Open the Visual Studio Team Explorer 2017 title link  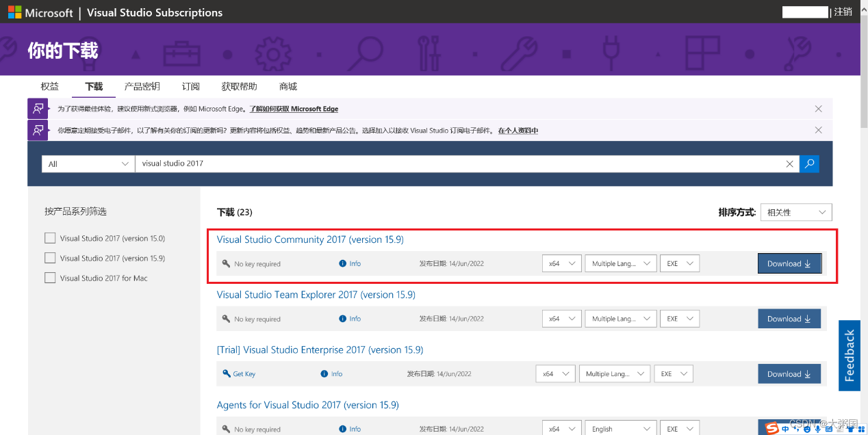point(316,295)
